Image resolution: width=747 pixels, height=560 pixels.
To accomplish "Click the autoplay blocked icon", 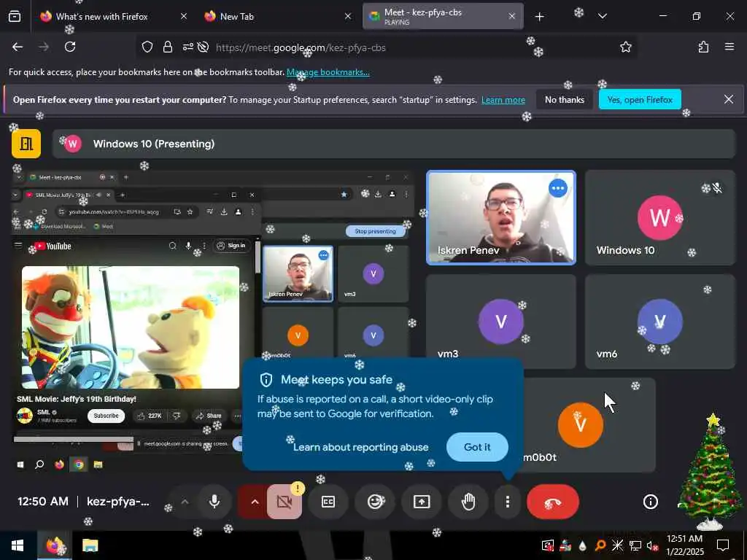I will click(203, 47).
